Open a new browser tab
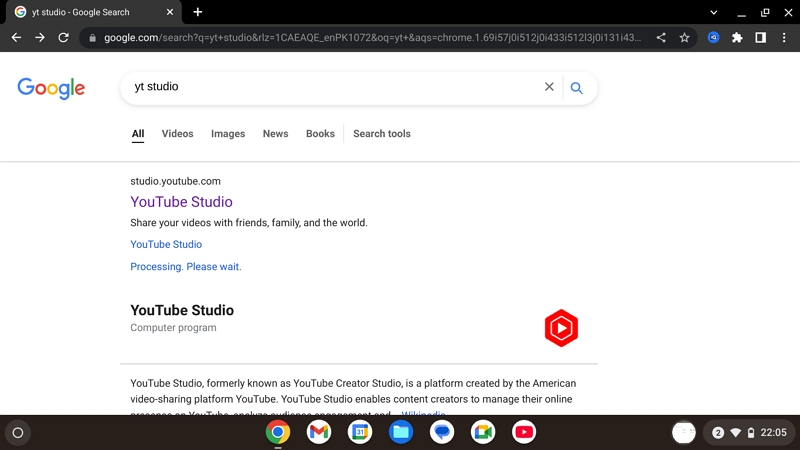800x450 pixels. tap(197, 12)
